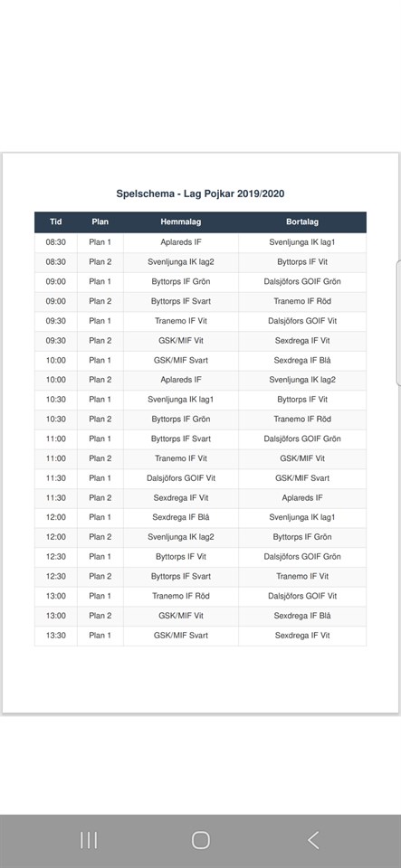Image resolution: width=401 pixels, height=868 pixels.
Task: Tap Tranemo IF Röd away team at 09:00
Action: pyautogui.click(x=302, y=301)
